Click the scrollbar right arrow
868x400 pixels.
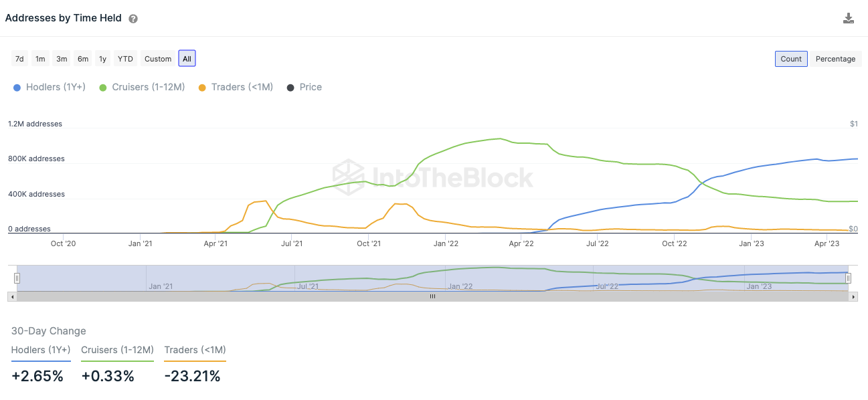coord(854,296)
